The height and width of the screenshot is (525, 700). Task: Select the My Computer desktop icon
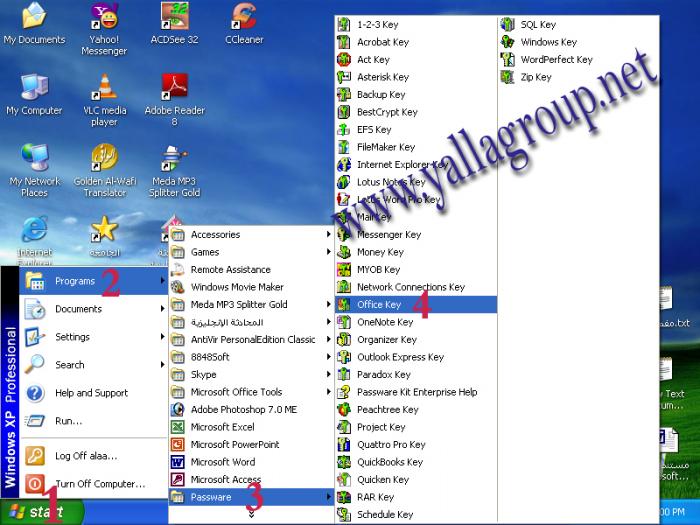34,94
